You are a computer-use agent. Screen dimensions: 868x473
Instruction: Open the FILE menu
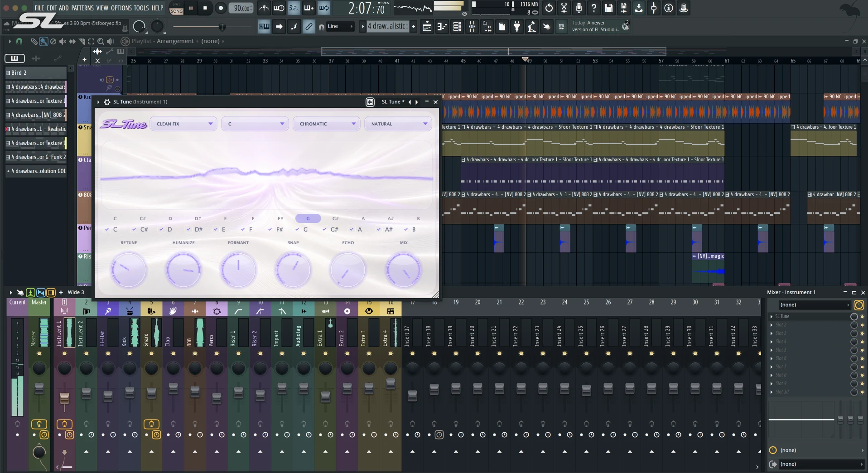[x=39, y=8]
